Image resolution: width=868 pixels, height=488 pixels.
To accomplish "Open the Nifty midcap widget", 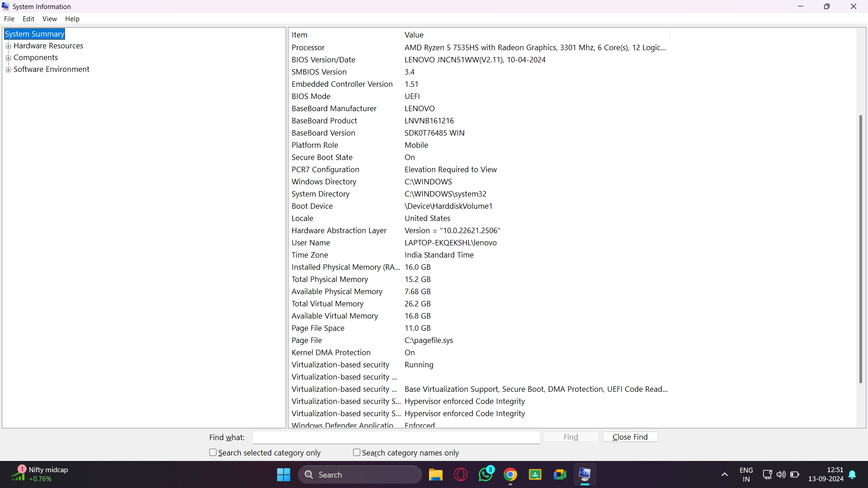I will point(40,474).
